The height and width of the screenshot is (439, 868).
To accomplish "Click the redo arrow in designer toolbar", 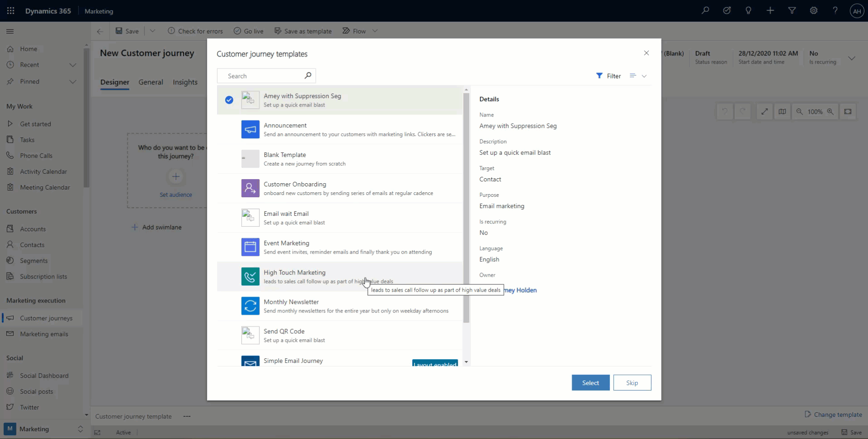I will pos(743,112).
